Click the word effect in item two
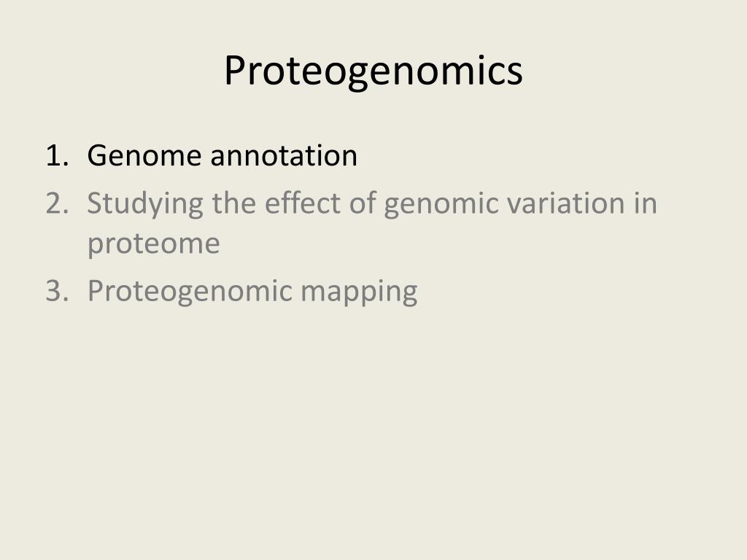 point(303,203)
